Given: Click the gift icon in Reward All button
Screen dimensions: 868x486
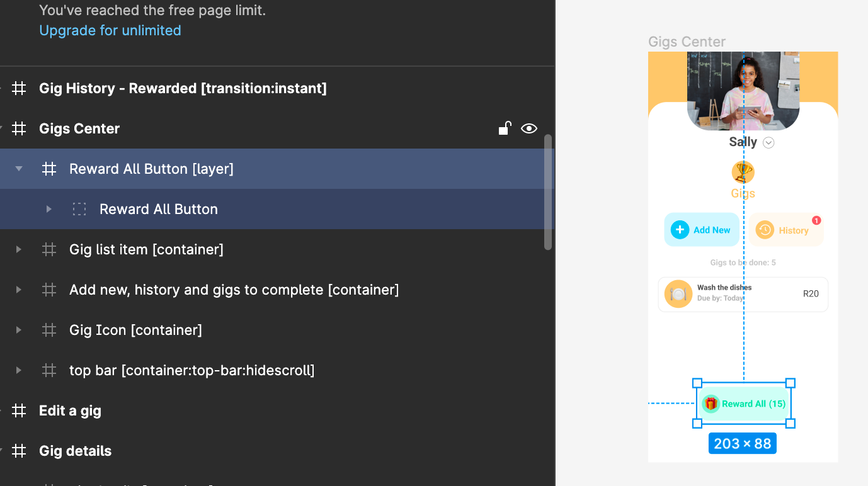Looking at the screenshot, I should 711,404.
